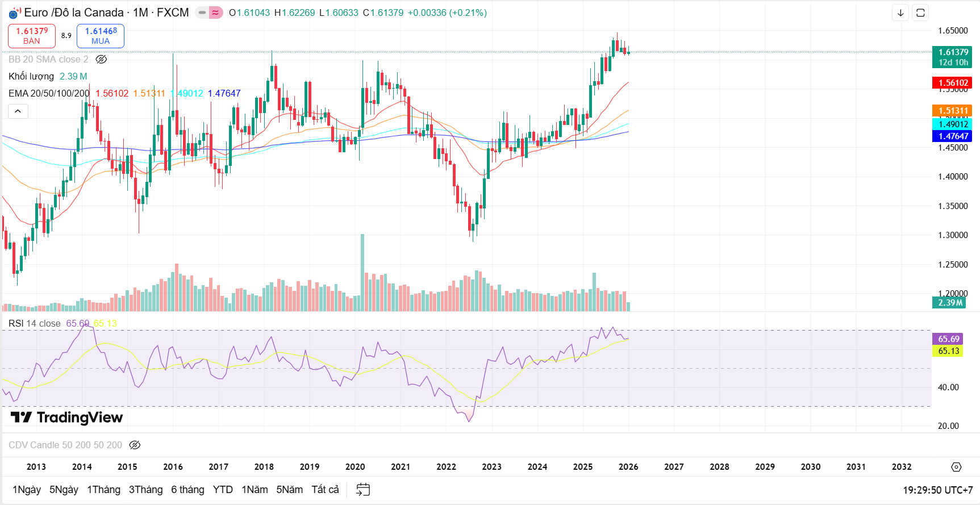Open the go-to-date calendar icon

pos(363,490)
